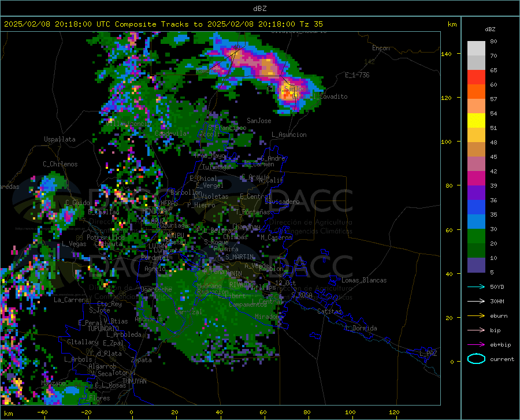Select the light gray 80 dBZ color swatch
Viewport: 520px width, 420px height.
pyautogui.click(x=476, y=48)
